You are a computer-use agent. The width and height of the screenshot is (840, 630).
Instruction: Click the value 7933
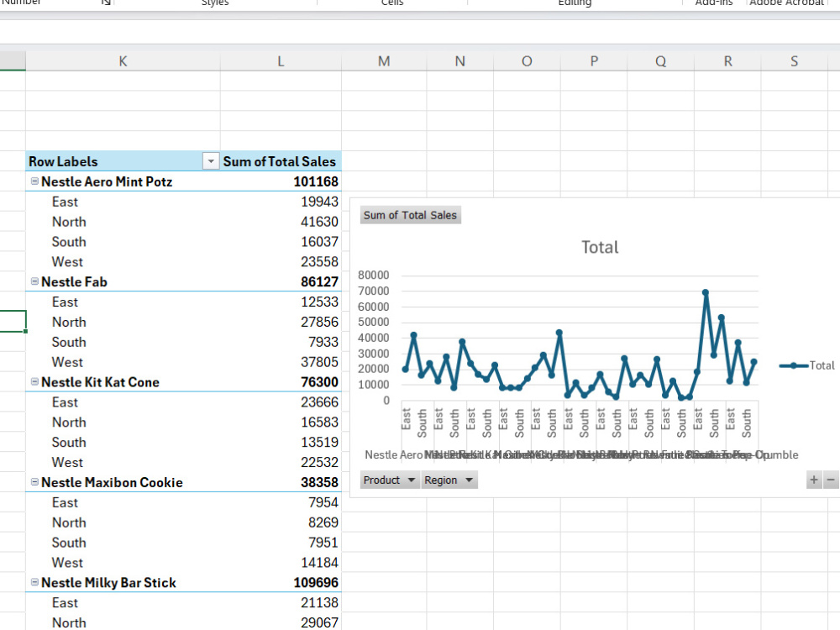tap(323, 342)
